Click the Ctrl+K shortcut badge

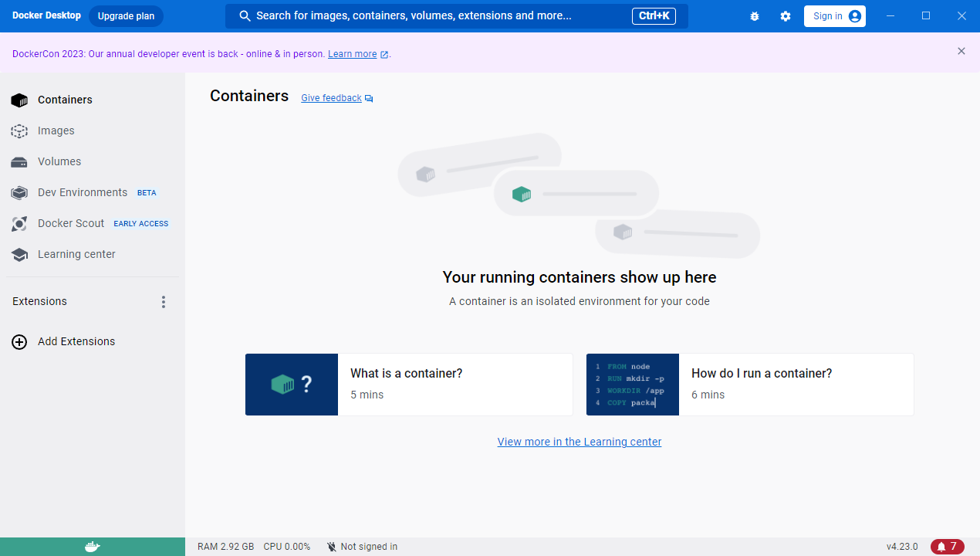tap(654, 16)
